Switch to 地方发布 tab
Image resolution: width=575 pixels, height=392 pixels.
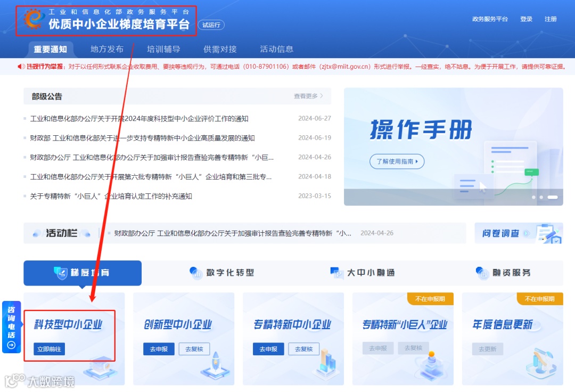(106, 49)
